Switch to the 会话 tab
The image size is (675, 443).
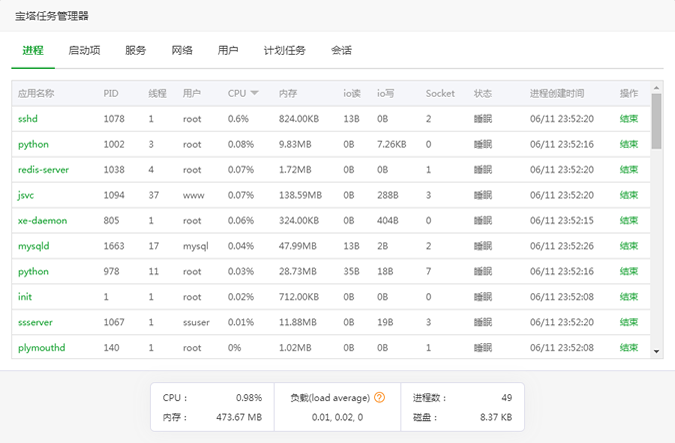tap(341, 50)
